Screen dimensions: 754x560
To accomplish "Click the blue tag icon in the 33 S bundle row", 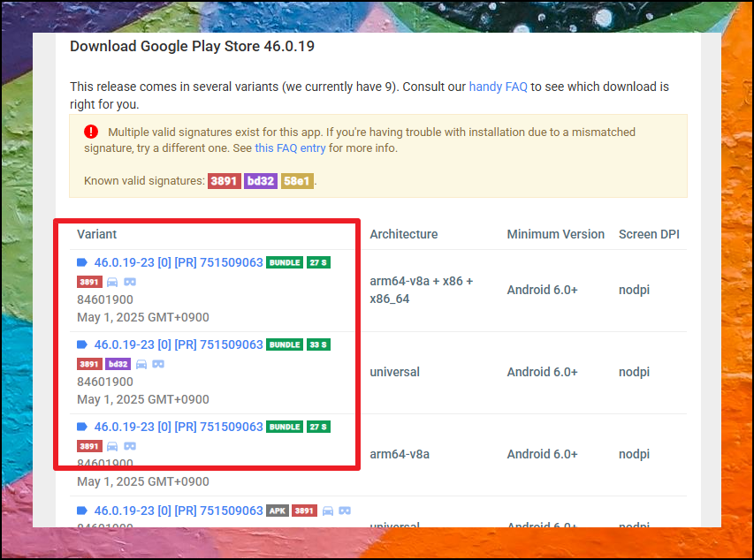I will coord(81,344).
